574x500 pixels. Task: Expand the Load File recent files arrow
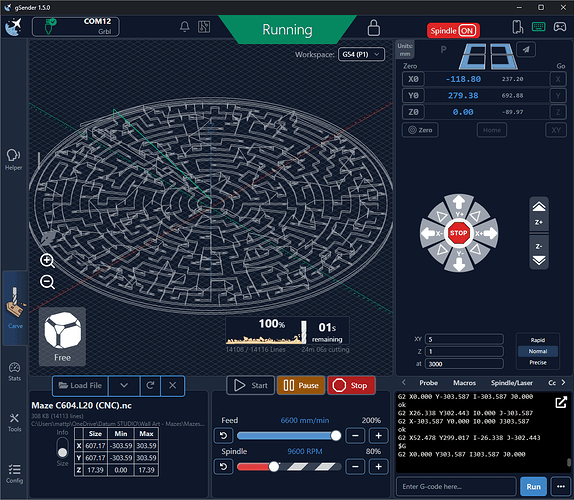[124, 385]
